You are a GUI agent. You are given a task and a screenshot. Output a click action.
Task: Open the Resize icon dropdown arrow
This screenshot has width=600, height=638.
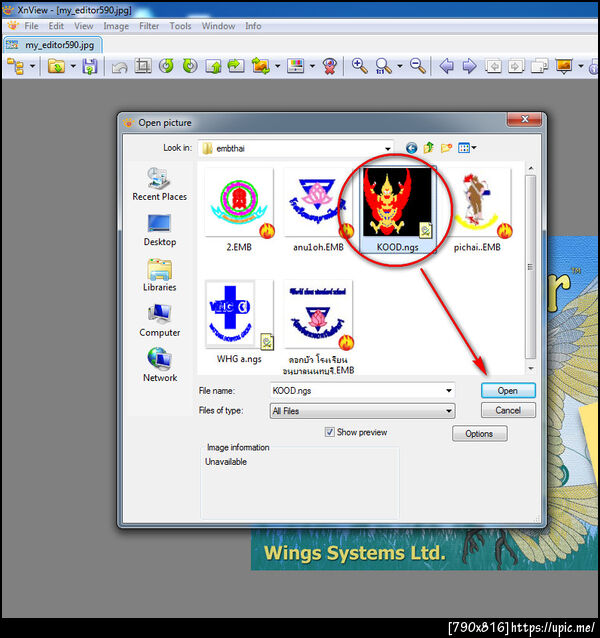pos(277,66)
